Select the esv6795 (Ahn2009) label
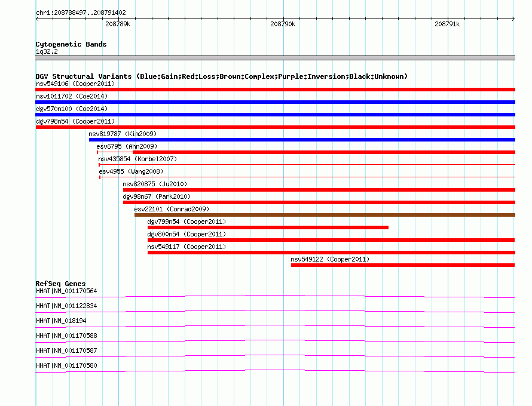This screenshot has width=532, height=406. [127, 146]
